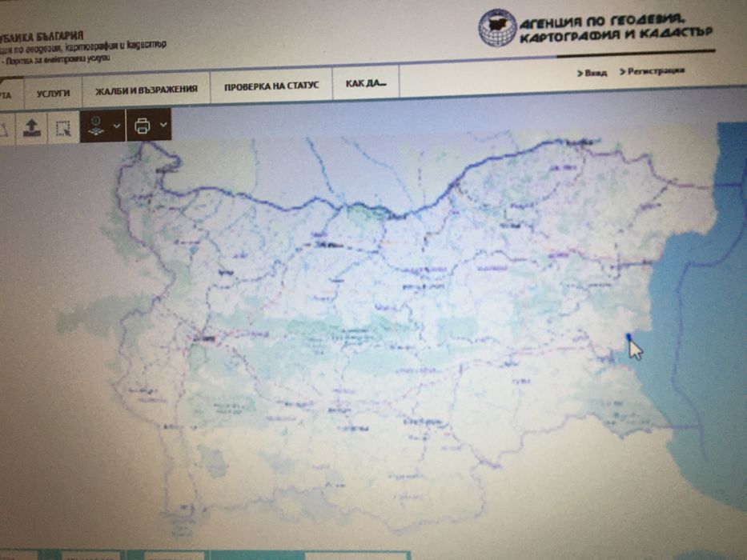
Task: Click the Sofia city label on the map
Action: coord(204,339)
